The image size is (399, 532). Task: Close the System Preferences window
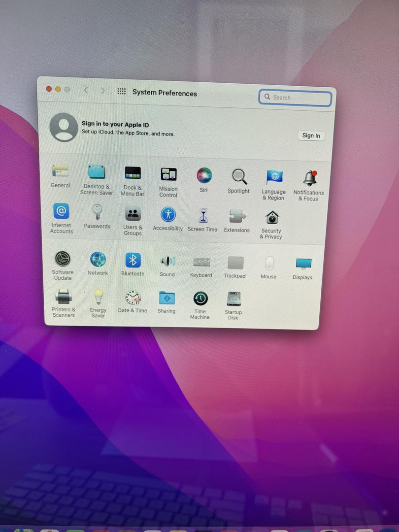coord(49,89)
